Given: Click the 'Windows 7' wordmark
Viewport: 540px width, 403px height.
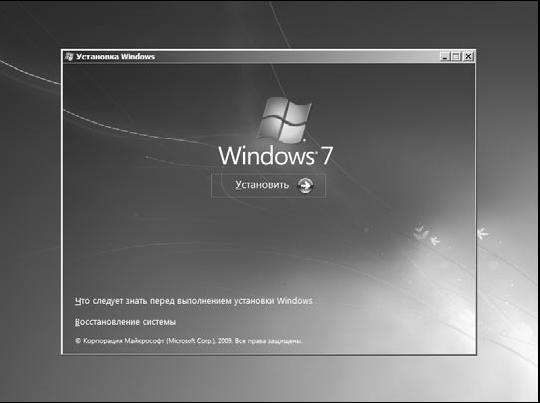Looking at the screenshot, I should (275, 156).
